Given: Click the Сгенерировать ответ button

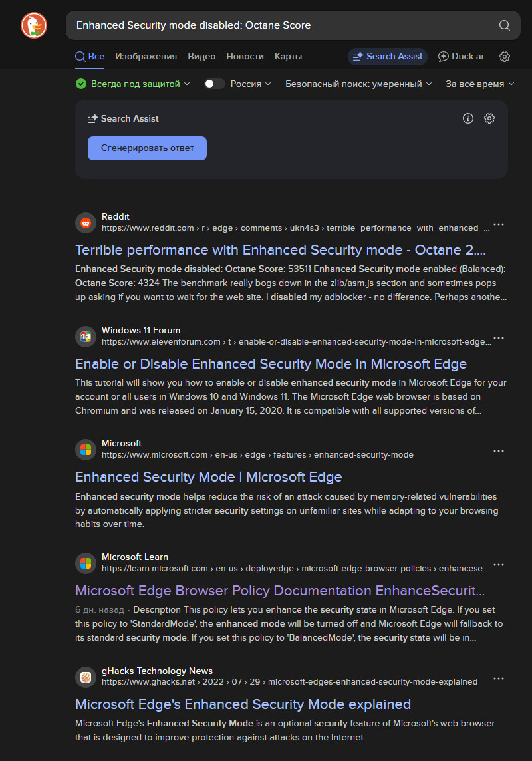Looking at the screenshot, I should pos(147,148).
